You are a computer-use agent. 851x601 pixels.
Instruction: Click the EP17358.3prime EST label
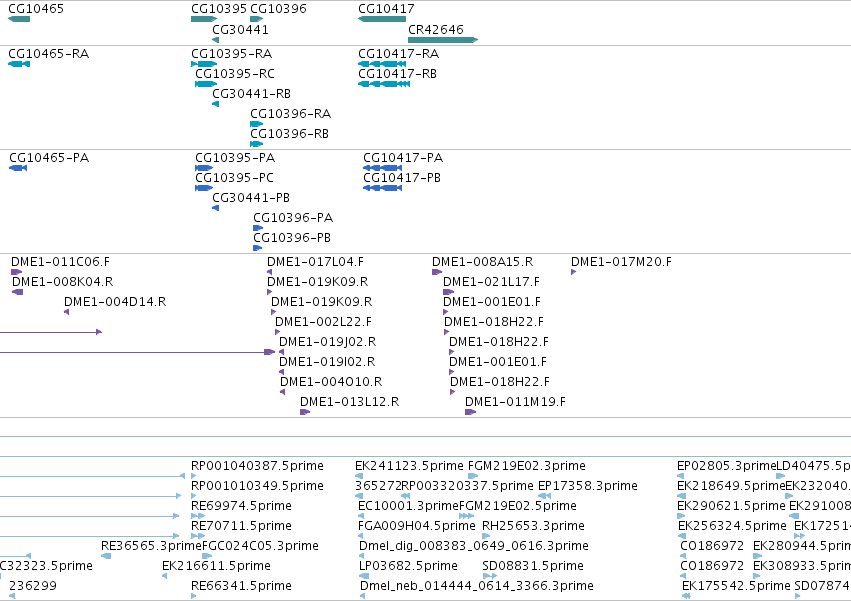click(588, 486)
